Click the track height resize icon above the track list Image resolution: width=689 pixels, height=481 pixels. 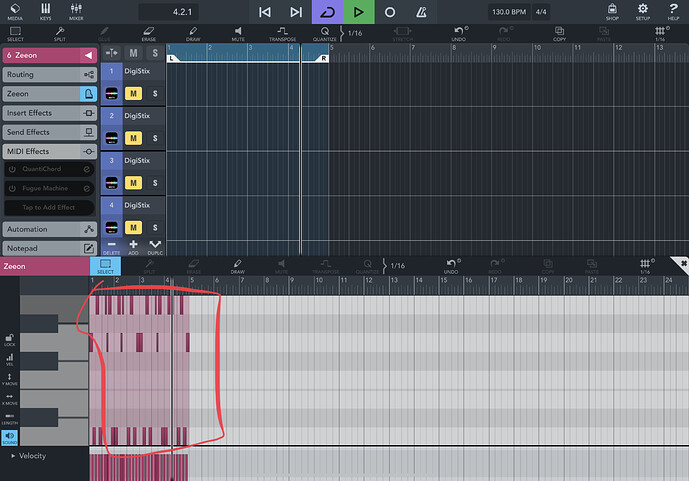pyautogui.click(x=112, y=53)
